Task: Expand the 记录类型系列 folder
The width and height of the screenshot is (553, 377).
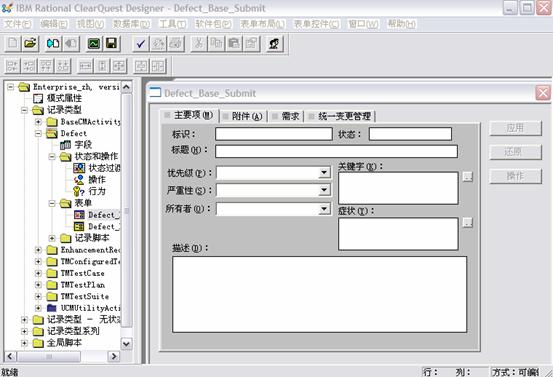Action: pos(24,331)
